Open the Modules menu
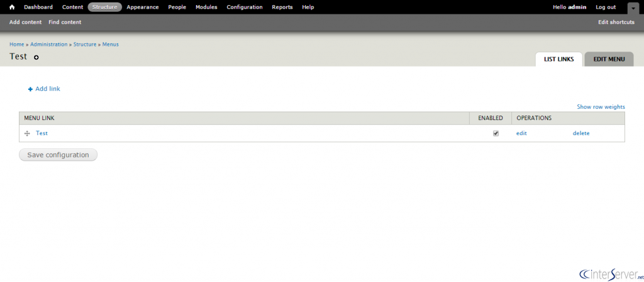Image resolution: width=644 pixels, height=282 pixels. (206, 7)
